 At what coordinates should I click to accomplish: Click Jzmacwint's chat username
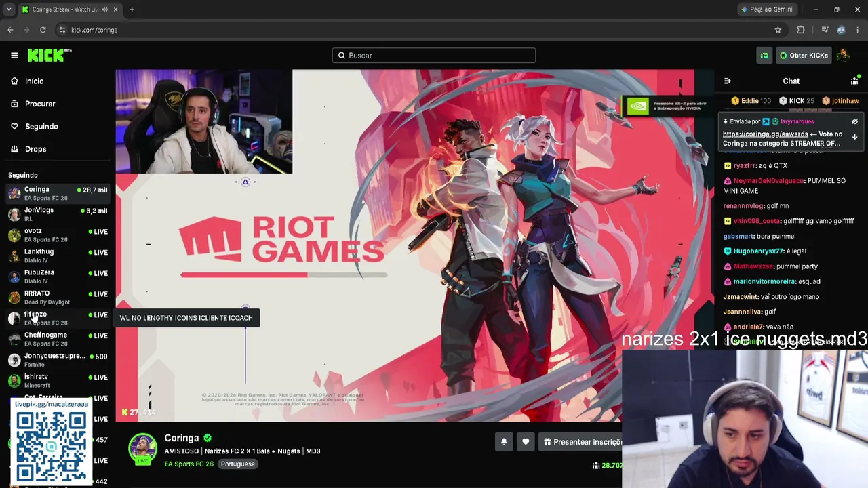pos(741,297)
